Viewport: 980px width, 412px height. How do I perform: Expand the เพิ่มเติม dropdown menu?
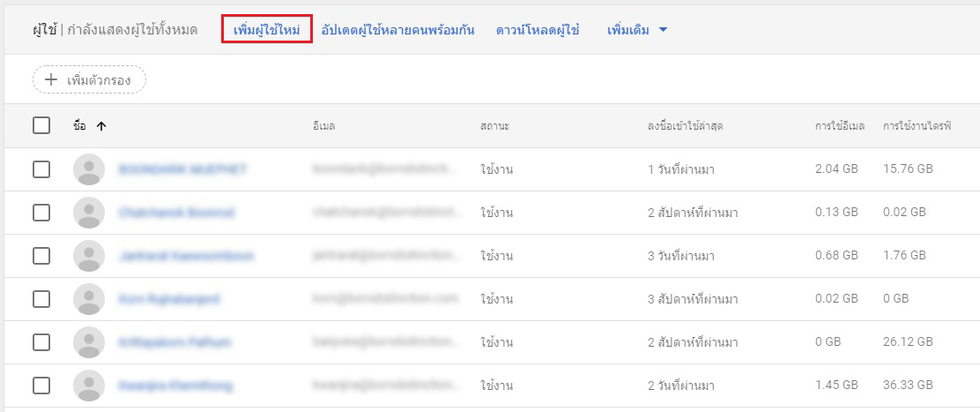point(637,30)
